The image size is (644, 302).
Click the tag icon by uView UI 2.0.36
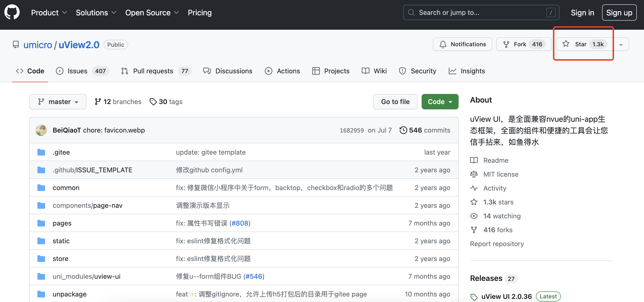pos(474,297)
